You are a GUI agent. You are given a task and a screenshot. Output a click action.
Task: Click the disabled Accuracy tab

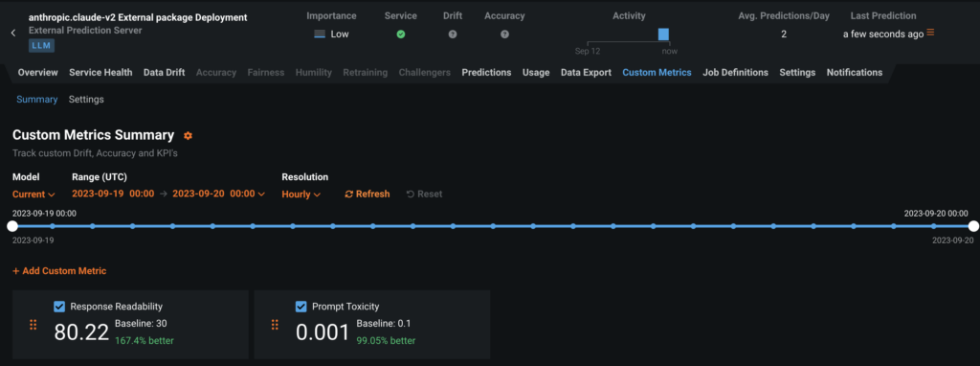click(216, 73)
